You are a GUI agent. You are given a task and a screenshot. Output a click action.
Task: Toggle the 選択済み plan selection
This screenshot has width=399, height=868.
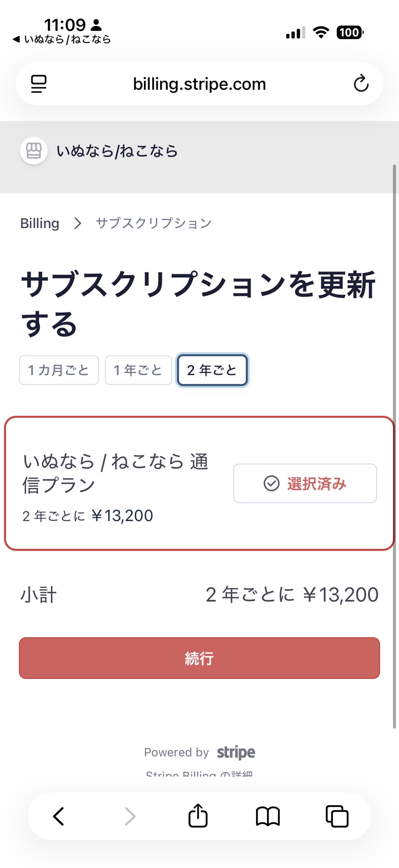[305, 483]
